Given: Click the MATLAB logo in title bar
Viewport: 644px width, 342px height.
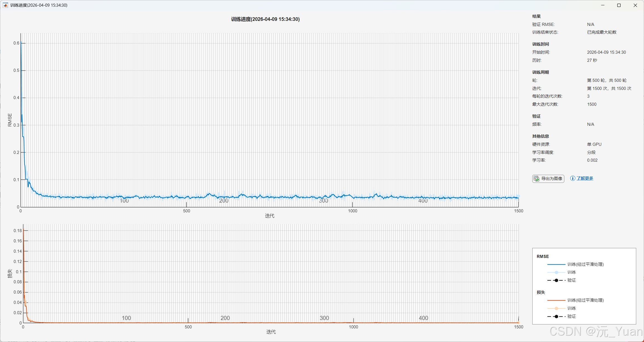Looking at the screenshot, I should pos(5,5).
